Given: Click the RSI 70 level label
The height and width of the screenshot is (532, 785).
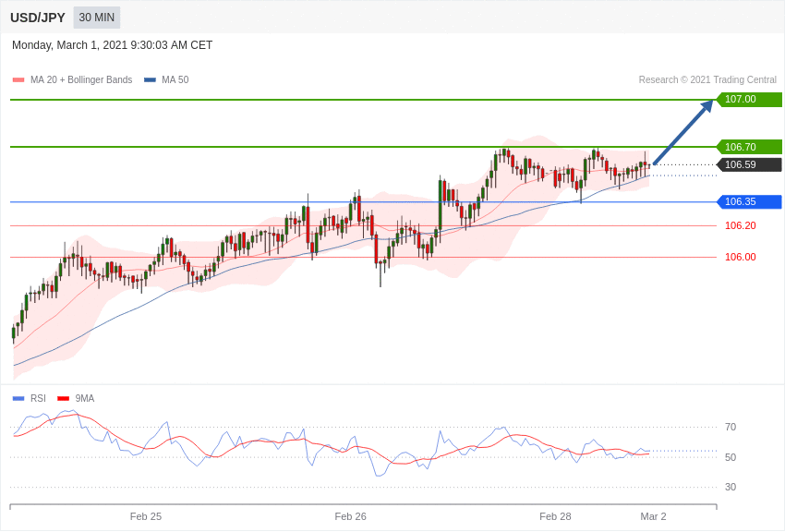Looking at the screenshot, I should (731, 427).
